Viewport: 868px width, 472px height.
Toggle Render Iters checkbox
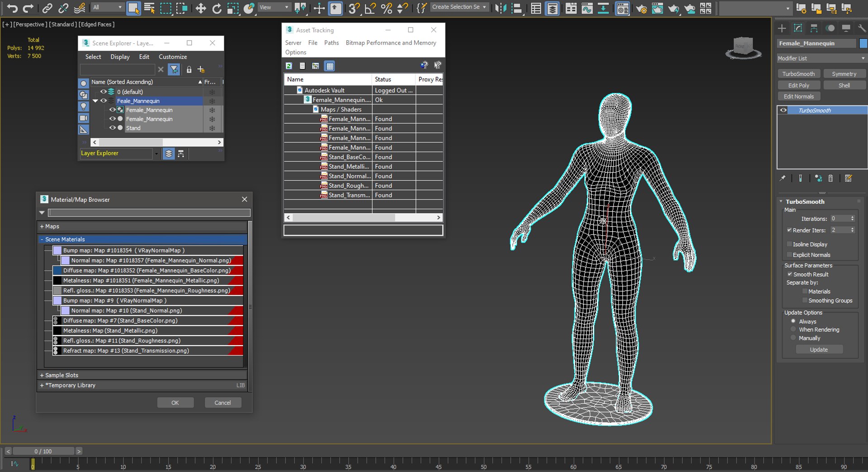(789, 230)
